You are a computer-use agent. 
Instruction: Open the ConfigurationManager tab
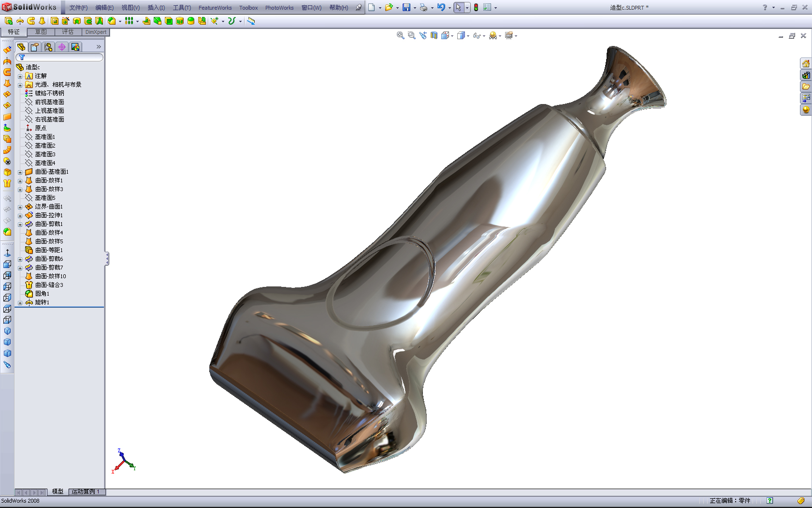48,47
